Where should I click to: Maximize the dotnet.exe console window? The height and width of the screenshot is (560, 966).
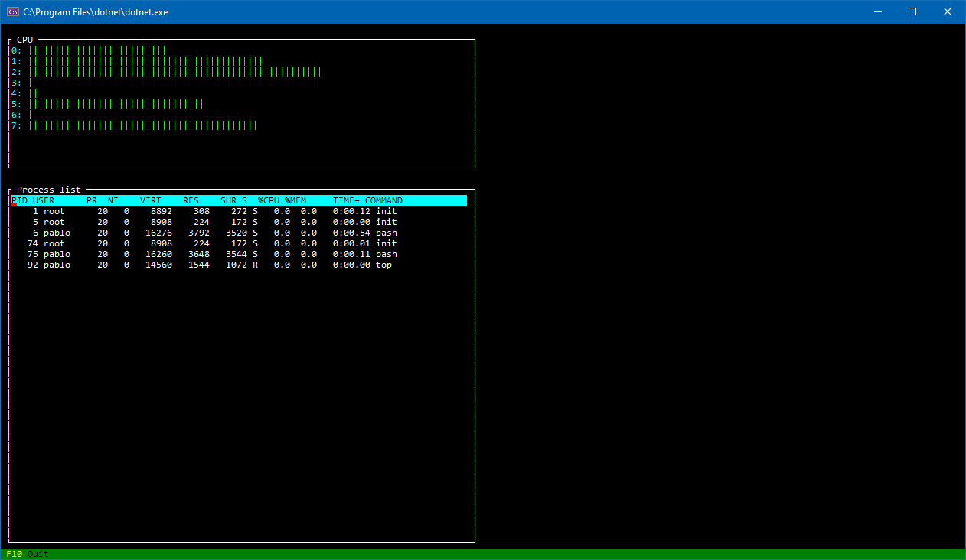click(912, 11)
